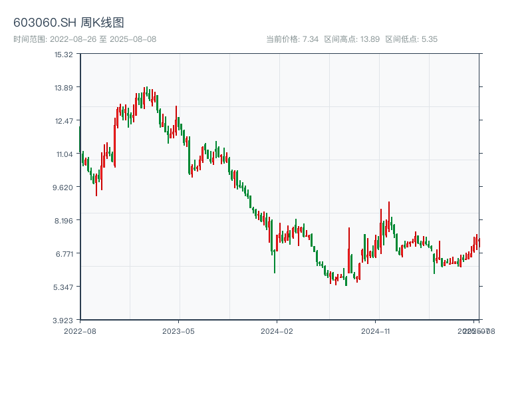Image resolution: width=532 pixels, height=399 pixels.
Task: Click the 603060.SH 周K线图 chart title
Action: (68, 23)
